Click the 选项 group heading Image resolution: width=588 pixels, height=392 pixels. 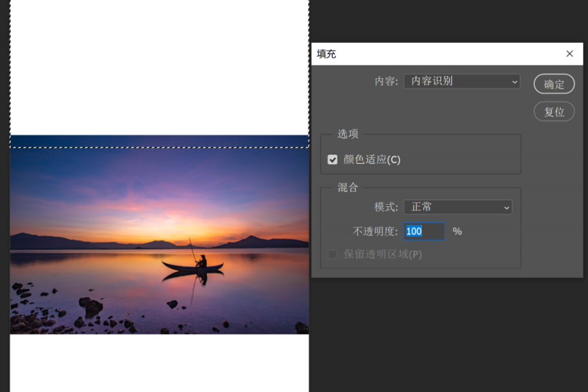[348, 134]
